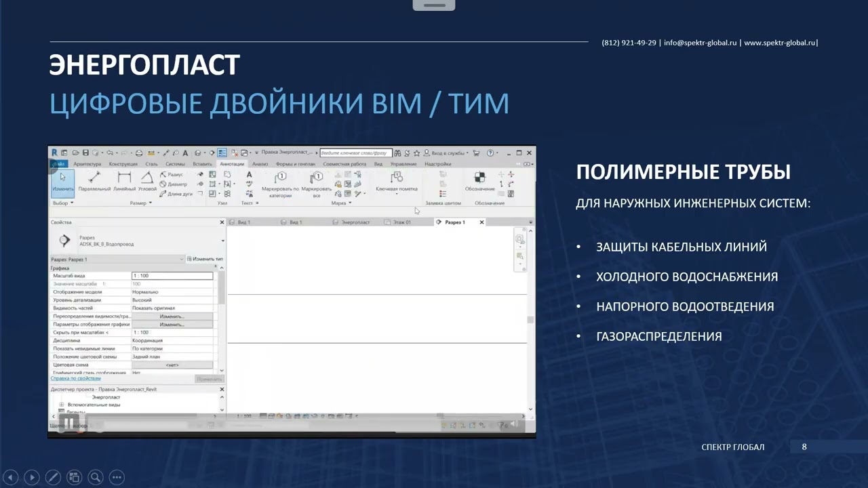Open the Вид ribbon tab
The image size is (868, 488).
[x=378, y=164]
